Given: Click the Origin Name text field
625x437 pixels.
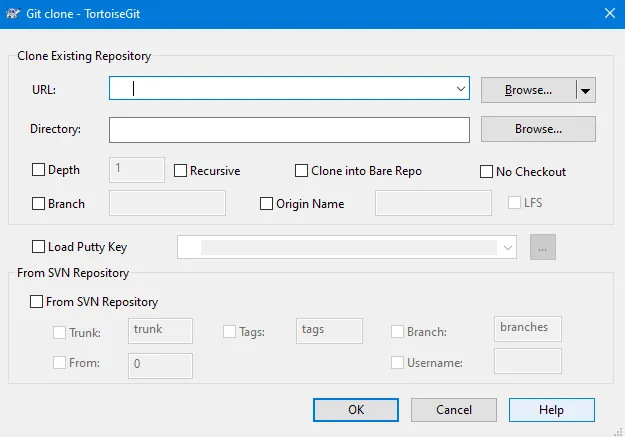Looking at the screenshot, I should click(433, 203).
